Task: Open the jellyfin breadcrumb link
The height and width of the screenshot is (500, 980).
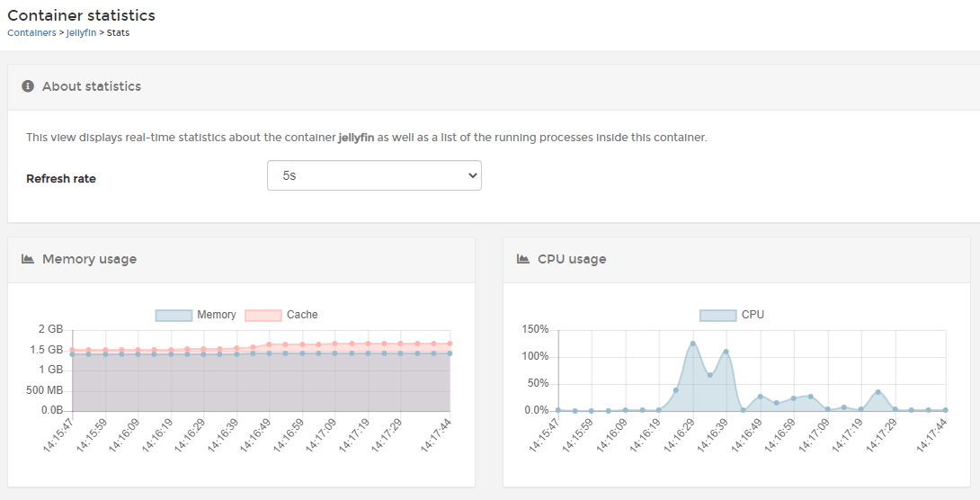Action: pos(81,32)
